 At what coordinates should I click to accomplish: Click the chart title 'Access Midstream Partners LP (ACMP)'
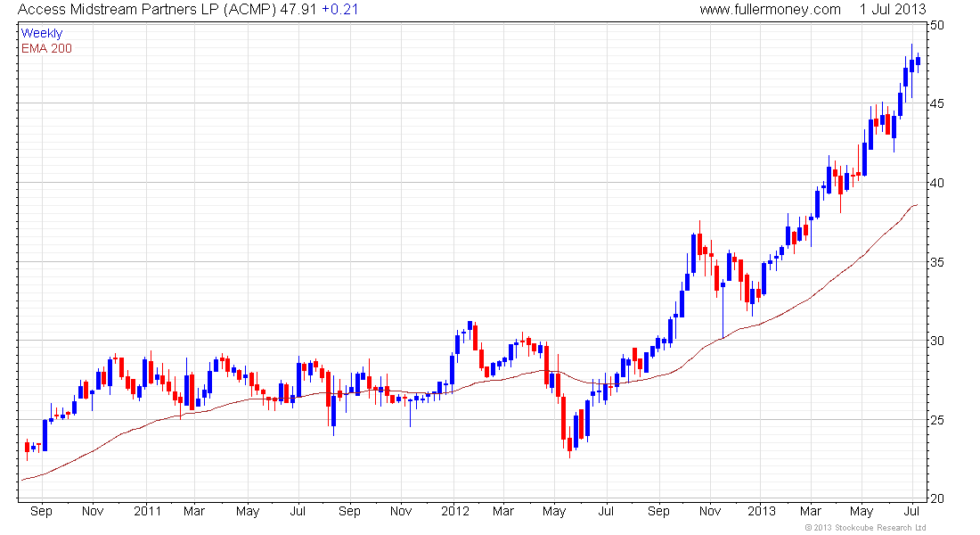click(x=147, y=10)
